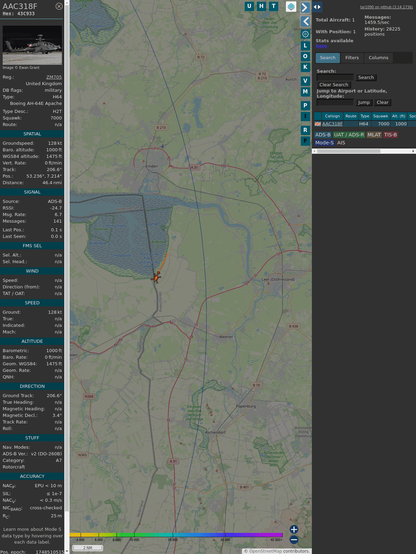Image resolution: width=416 pixels, height=554 pixels.
Task: Select AAC318F callsign in the aircraft table
Action: tap(332, 124)
